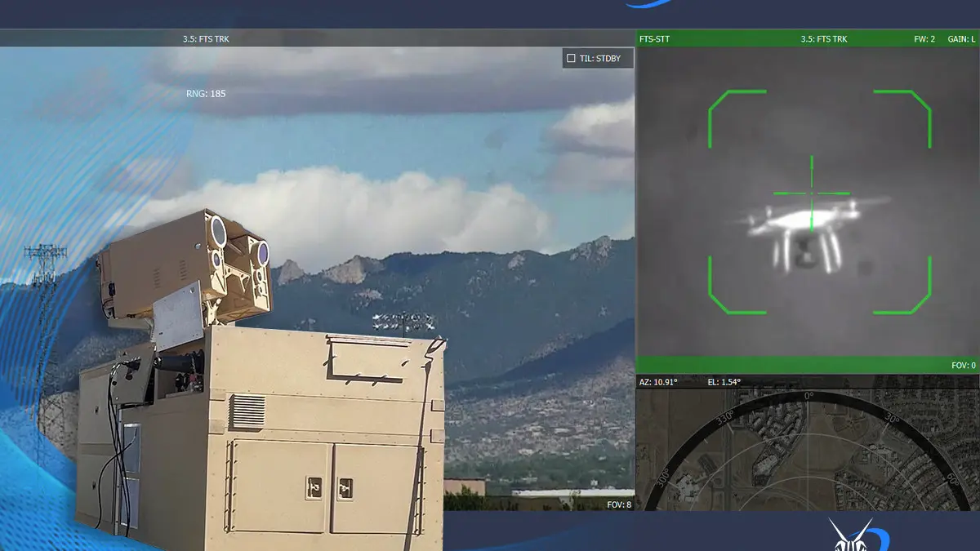This screenshot has width=980, height=551.
Task: Click the FTS TRK title above camera view
Action: click(206, 38)
